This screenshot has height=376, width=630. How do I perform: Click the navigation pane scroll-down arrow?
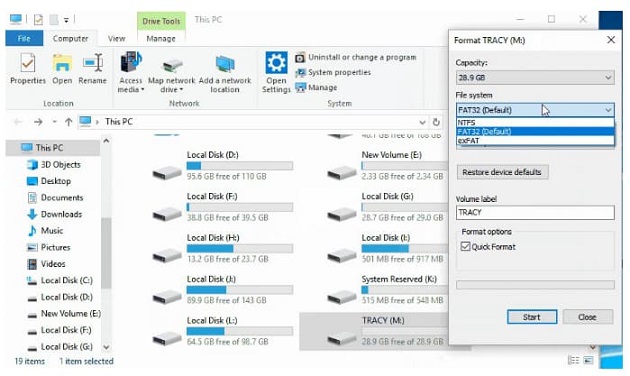(x=106, y=347)
